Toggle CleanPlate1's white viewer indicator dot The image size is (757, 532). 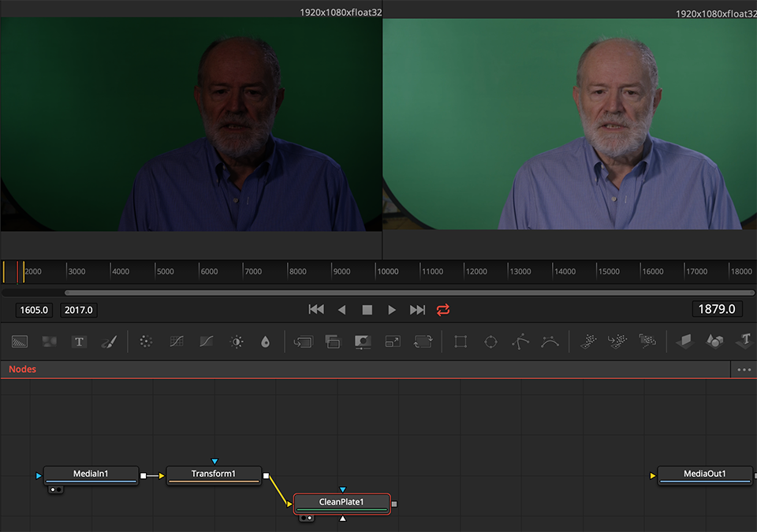click(x=309, y=518)
